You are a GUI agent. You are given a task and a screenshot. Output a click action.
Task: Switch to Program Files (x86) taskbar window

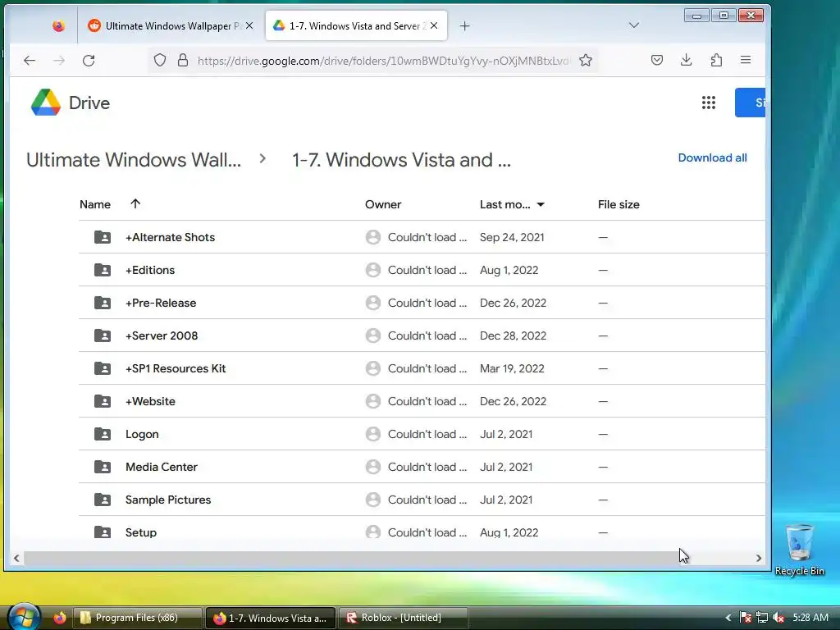click(x=137, y=618)
